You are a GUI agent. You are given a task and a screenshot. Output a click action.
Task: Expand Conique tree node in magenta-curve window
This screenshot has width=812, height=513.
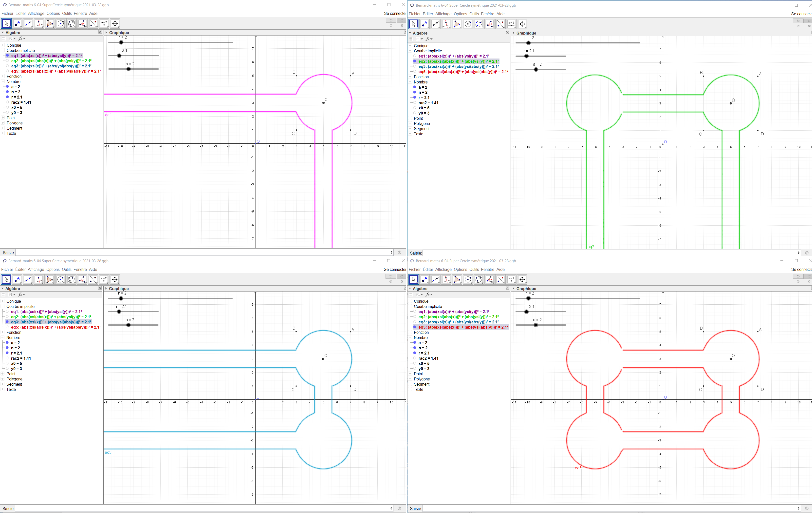3,45
